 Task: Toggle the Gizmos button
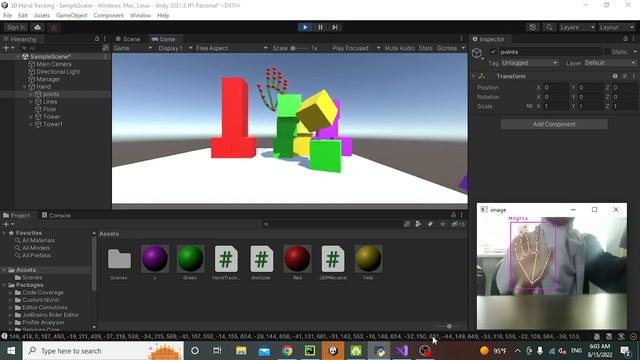tap(447, 48)
